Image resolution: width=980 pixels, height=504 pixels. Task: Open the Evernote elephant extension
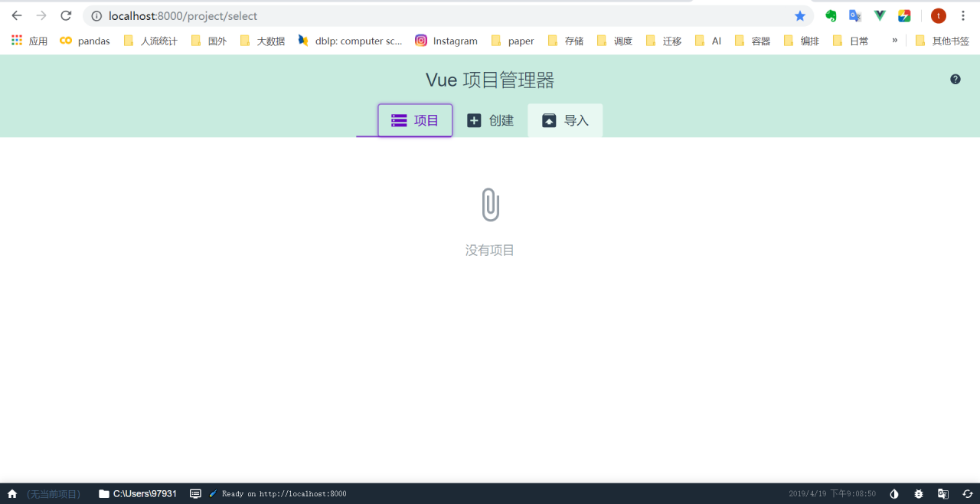coord(831,15)
